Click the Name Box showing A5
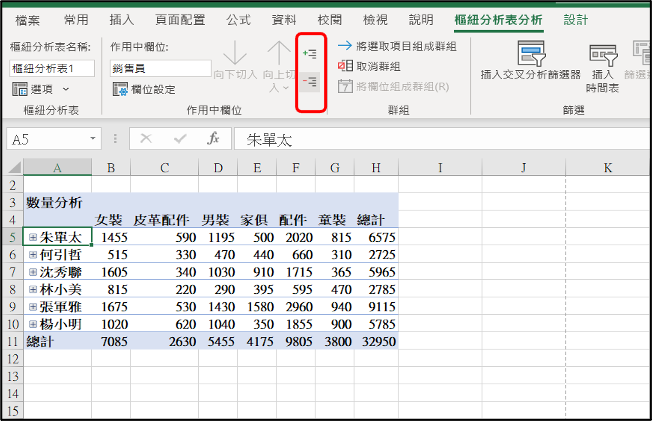Image resolution: width=652 pixels, height=422 pixels. coord(48,139)
